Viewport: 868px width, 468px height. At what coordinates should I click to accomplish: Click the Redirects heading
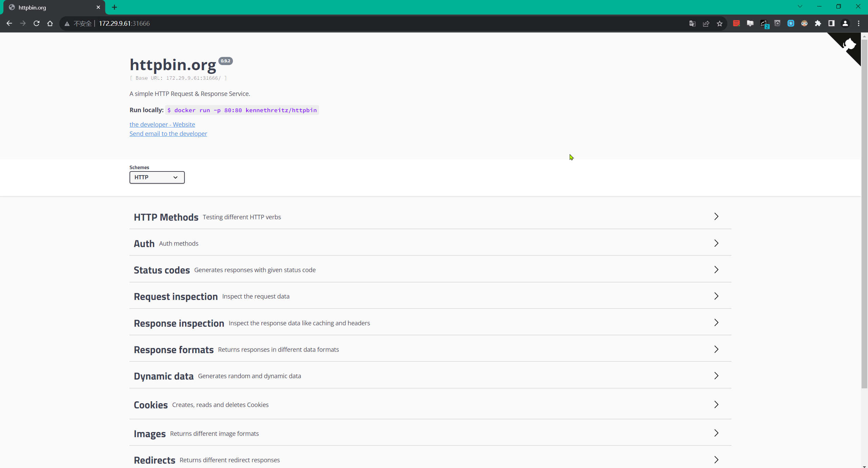click(x=155, y=460)
